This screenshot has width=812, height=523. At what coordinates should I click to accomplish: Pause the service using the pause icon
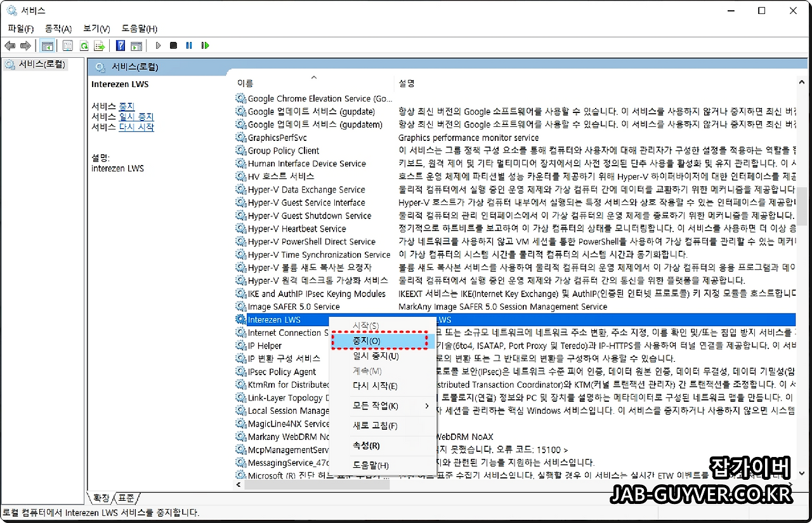[x=188, y=45]
